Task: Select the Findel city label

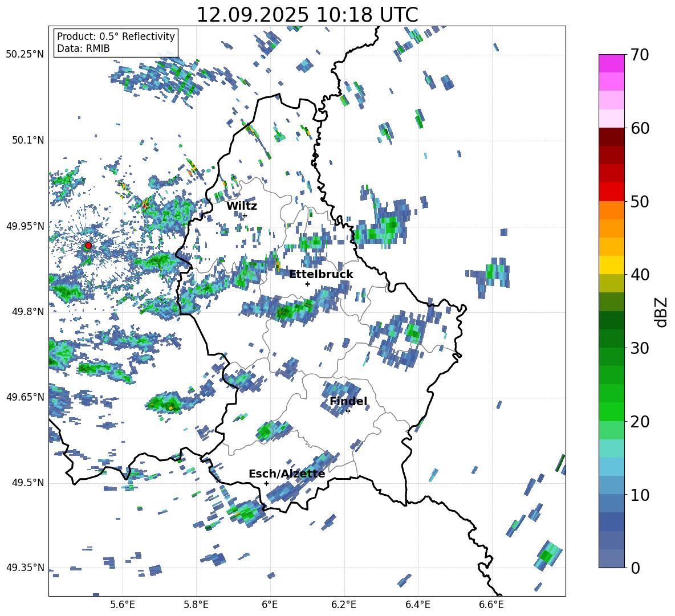Action: pos(348,401)
